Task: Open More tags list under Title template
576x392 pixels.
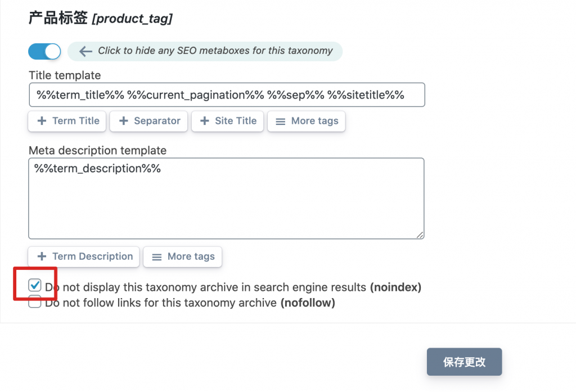Action: point(307,121)
